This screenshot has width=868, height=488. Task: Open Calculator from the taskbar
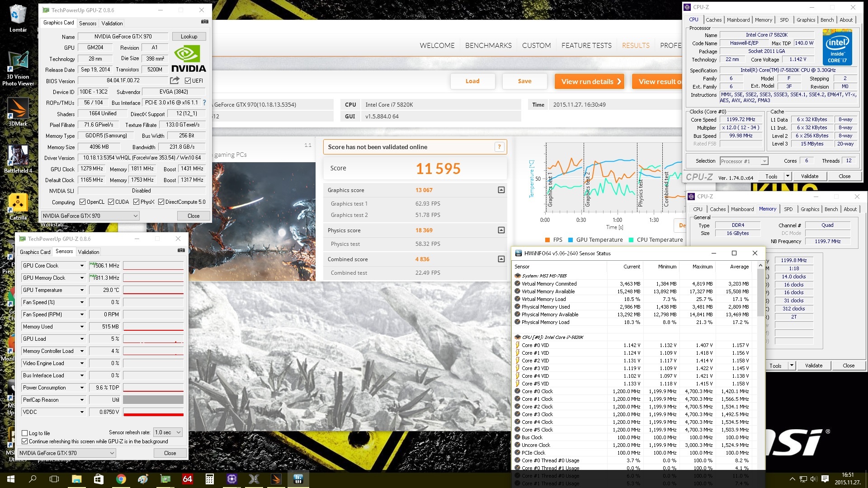pos(209,479)
